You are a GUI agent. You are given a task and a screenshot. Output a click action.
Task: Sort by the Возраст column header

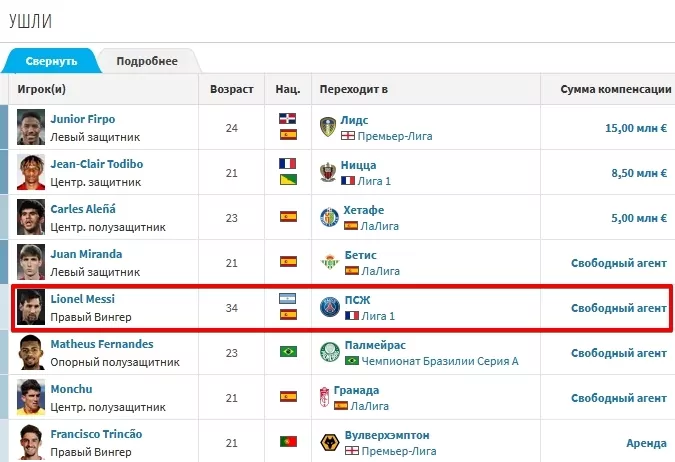coord(231,89)
